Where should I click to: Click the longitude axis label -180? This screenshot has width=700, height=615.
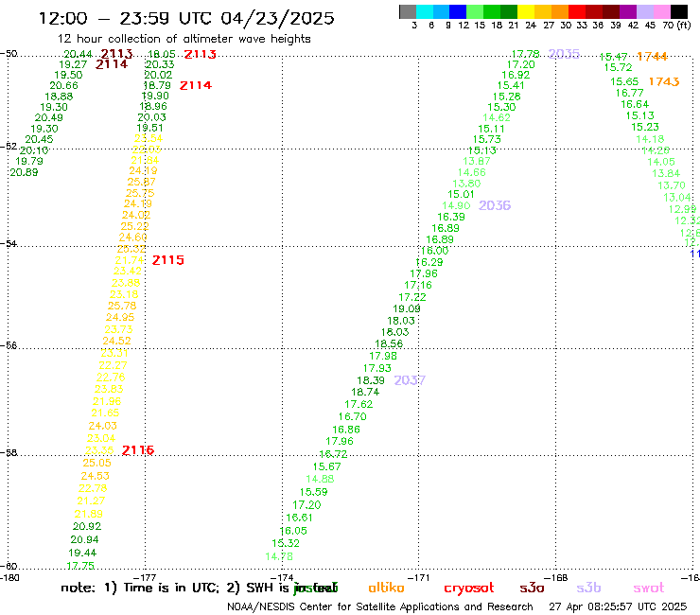(9, 577)
